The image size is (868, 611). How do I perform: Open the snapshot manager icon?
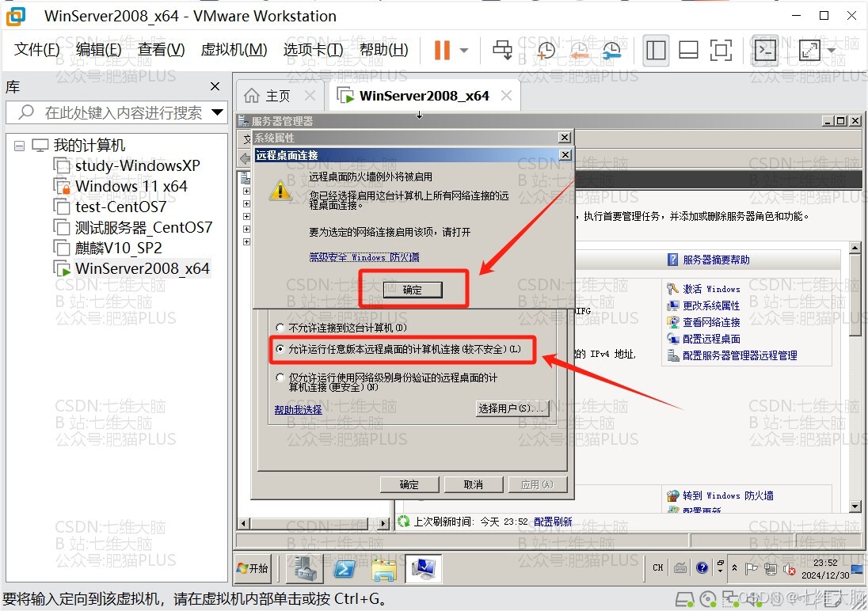tap(611, 51)
